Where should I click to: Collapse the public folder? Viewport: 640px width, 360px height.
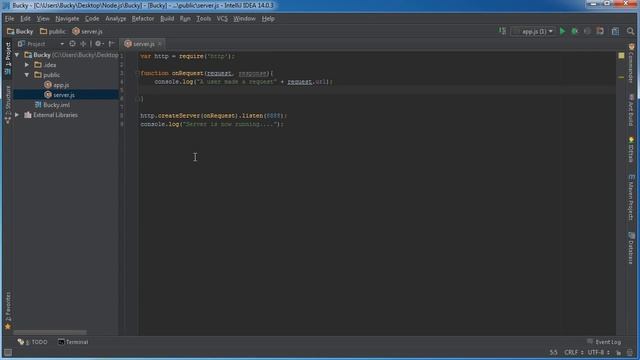point(27,75)
